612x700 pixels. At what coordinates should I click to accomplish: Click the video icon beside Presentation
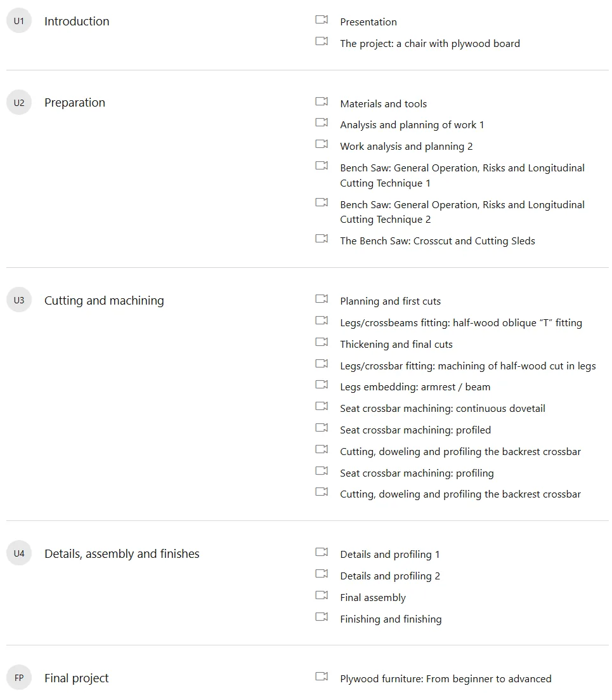point(322,20)
